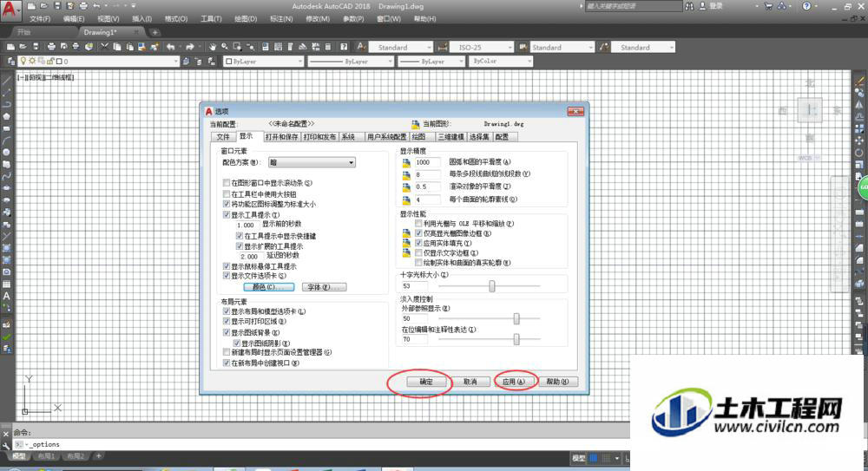The image size is (868, 471).
Task: Click the Make Object's Layer Current icon
Action: 186,61
